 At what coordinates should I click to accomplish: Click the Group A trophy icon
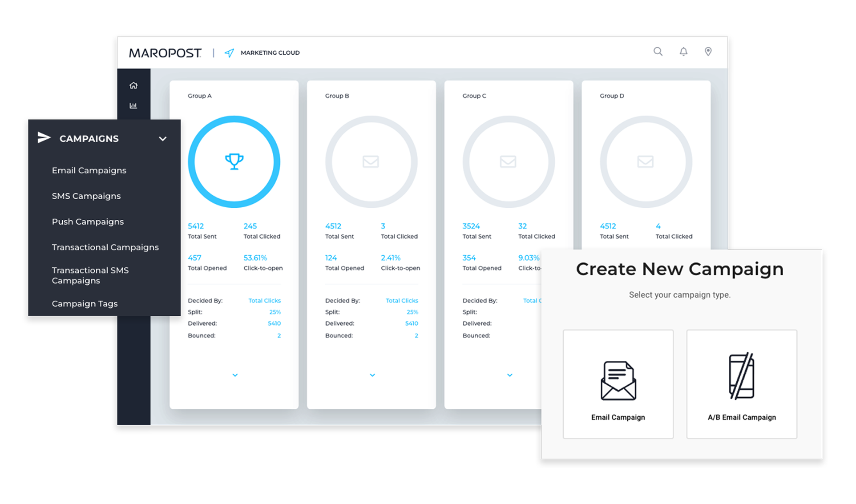pos(234,161)
